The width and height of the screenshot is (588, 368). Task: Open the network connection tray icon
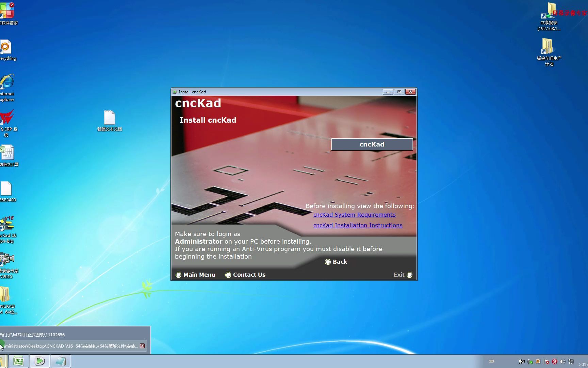(571, 362)
